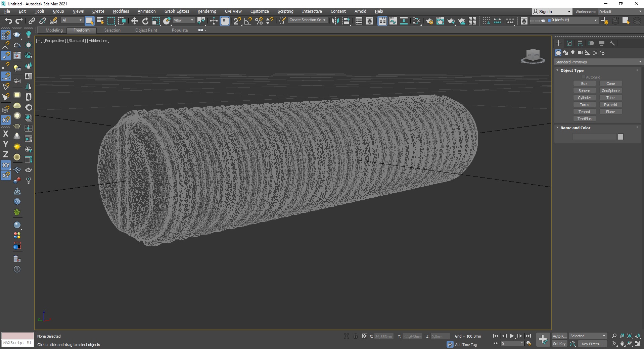The width and height of the screenshot is (644, 349).
Task: Create a Box primitive
Action: click(x=584, y=84)
